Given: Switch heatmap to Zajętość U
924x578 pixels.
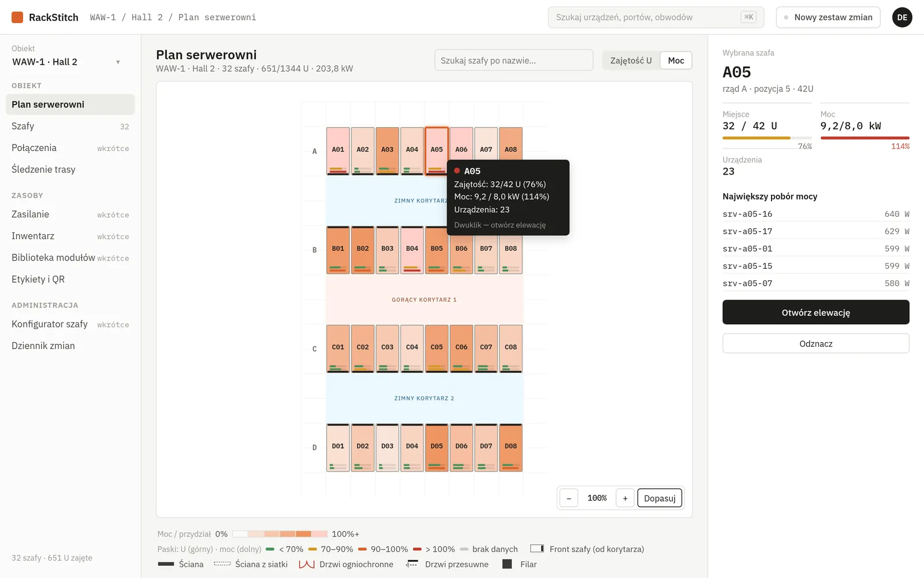Looking at the screenshot, I should coord(631,61).
